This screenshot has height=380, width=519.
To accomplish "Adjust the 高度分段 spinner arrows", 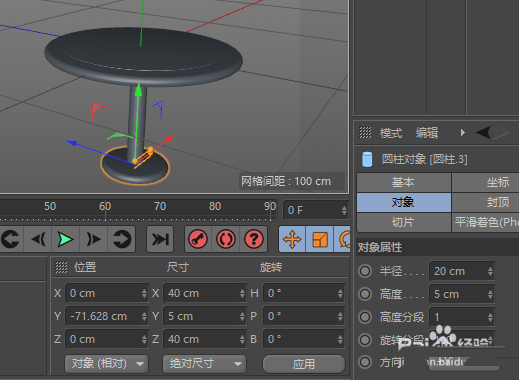I will 490,317.
